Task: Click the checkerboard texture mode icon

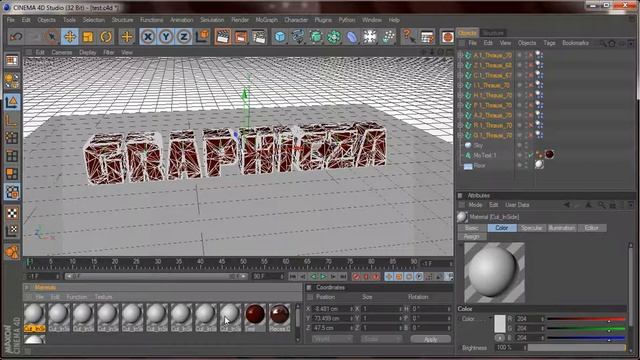Action: 12,213
